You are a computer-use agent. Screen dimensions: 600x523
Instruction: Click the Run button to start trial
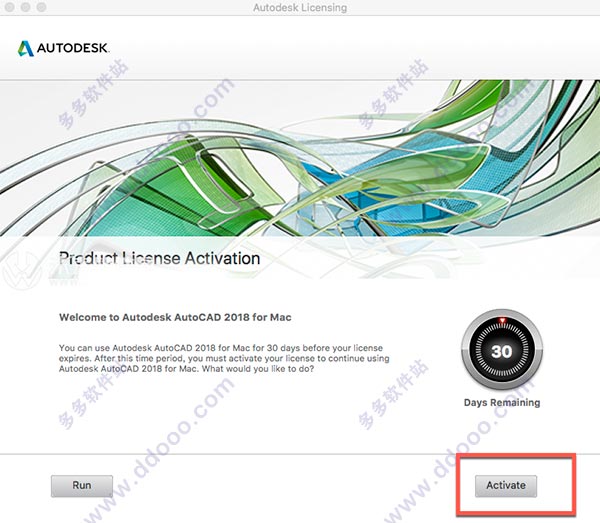[82, 486]
